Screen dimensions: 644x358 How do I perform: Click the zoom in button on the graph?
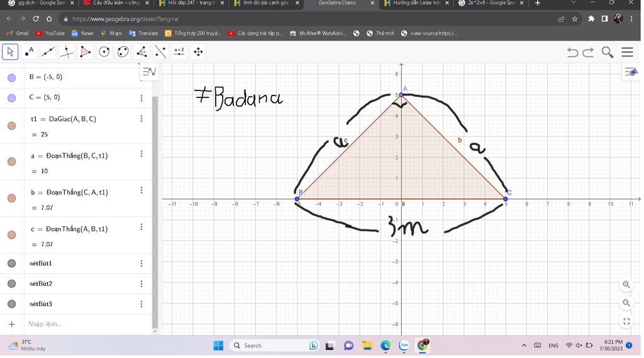[626, 285]
